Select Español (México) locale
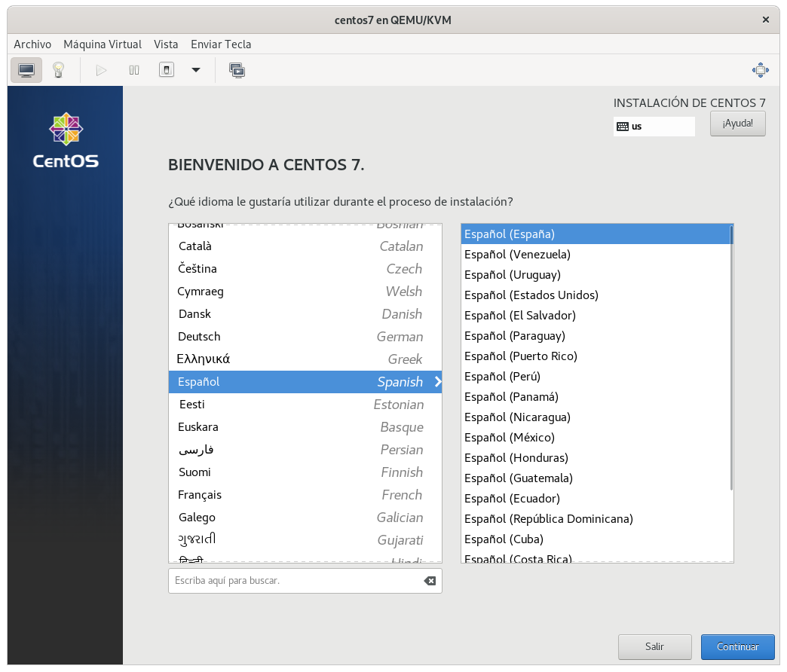 510,438
